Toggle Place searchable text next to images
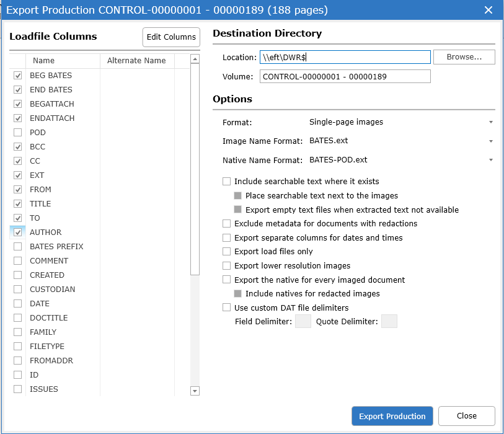 [x=238, y=195]
